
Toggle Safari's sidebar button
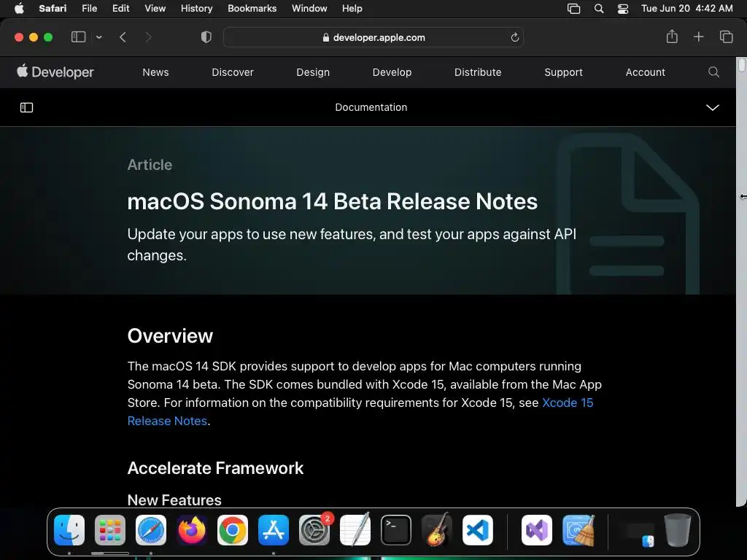78,36
